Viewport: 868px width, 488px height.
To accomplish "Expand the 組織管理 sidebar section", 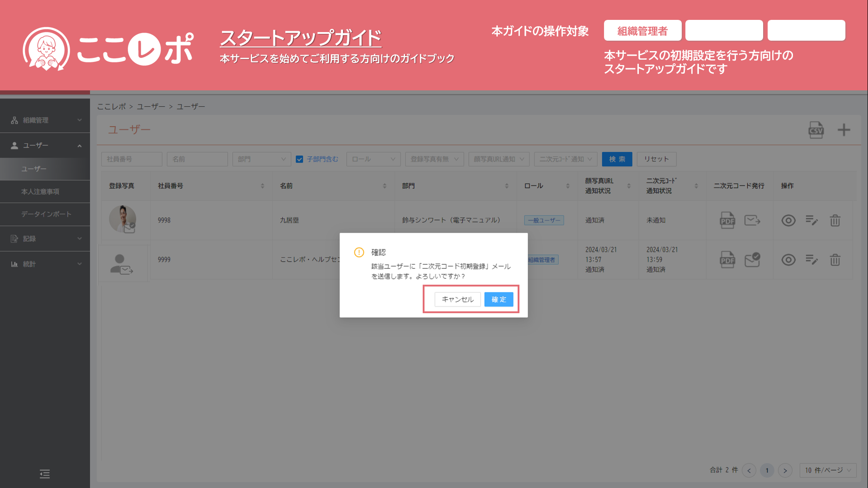I will [x=45, y=120].
